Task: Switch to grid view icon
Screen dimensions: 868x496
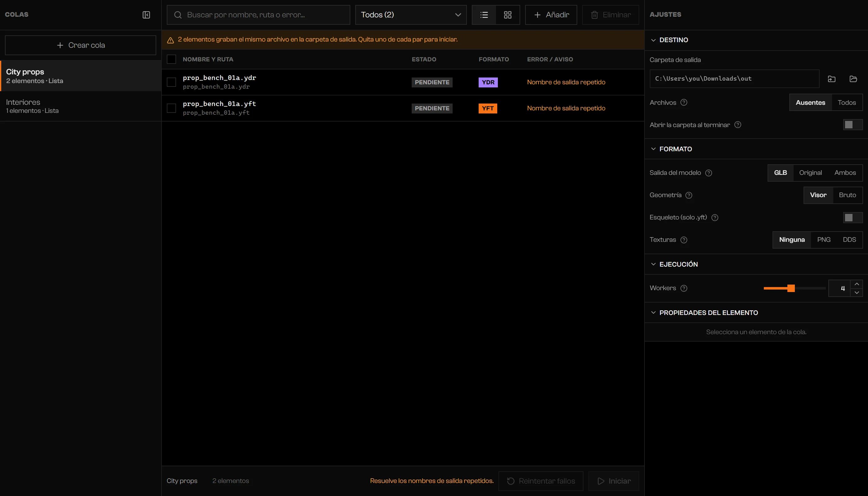Action: 507,15
